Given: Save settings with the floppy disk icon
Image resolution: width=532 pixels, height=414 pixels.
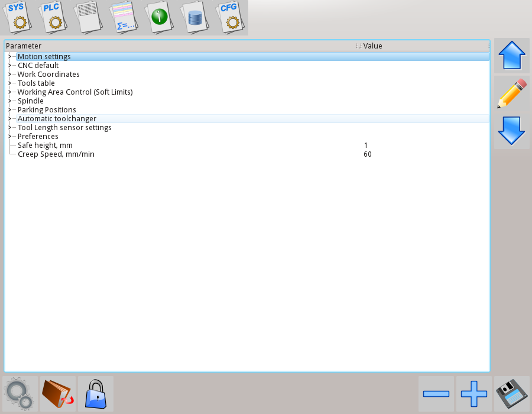Looking at the screenshot, I should 511,394.
